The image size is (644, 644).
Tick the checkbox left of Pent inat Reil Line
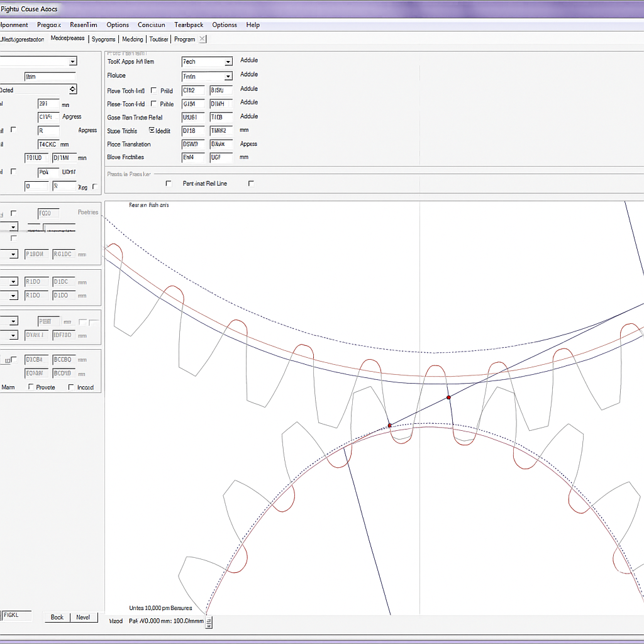click(x=169, y=183)
